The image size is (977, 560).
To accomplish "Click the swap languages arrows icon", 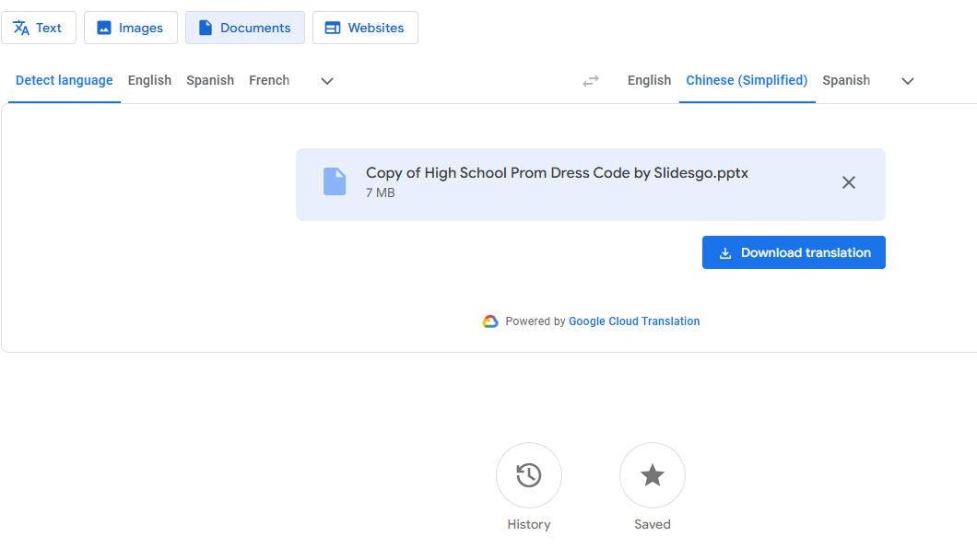I will [591, 81].
